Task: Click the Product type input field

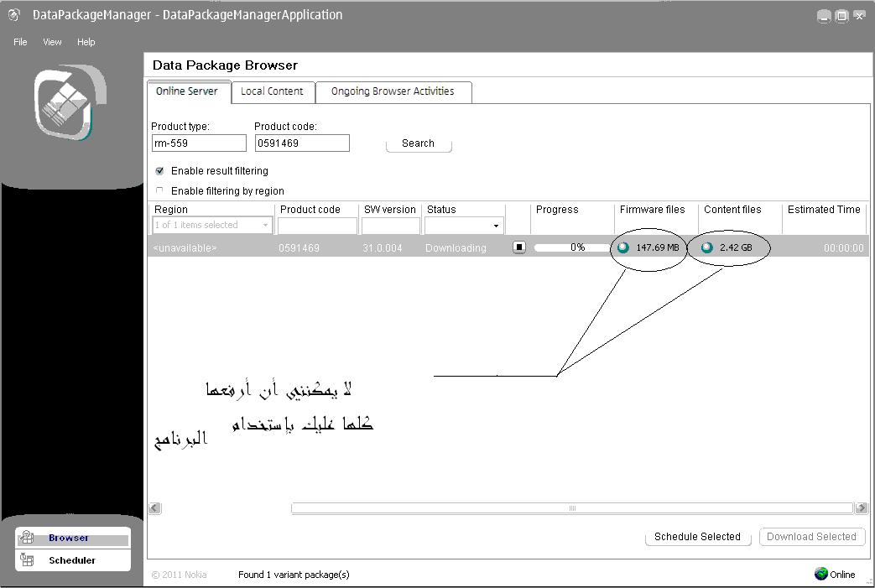Action: coord(199,143)
